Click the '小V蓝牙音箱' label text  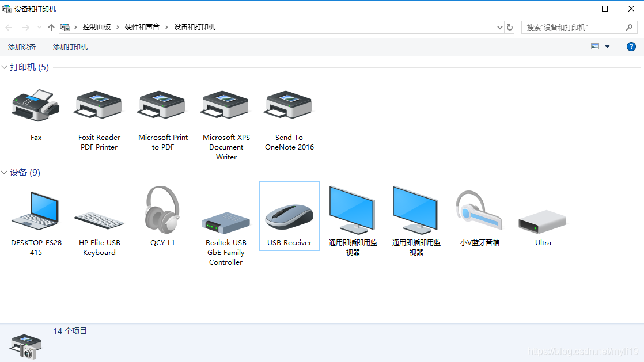pyautogui.click(x=479, y=242)
